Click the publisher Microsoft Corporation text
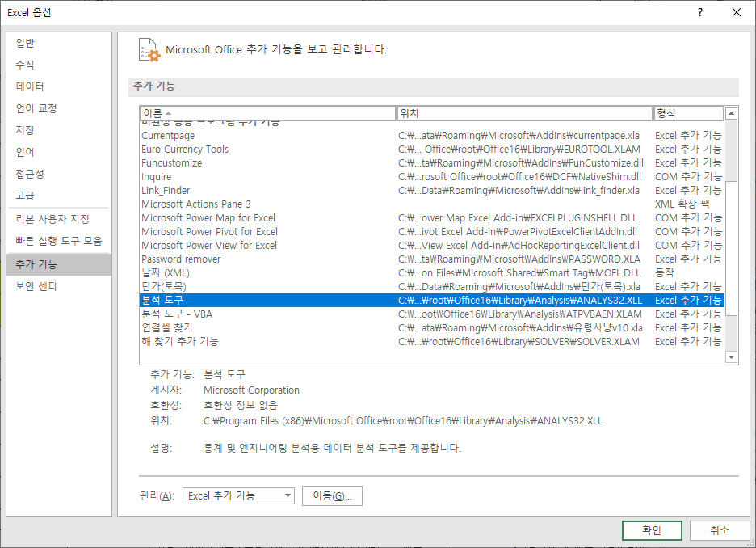Viewport: 756px width, 548px height. [x=251, y=390]
